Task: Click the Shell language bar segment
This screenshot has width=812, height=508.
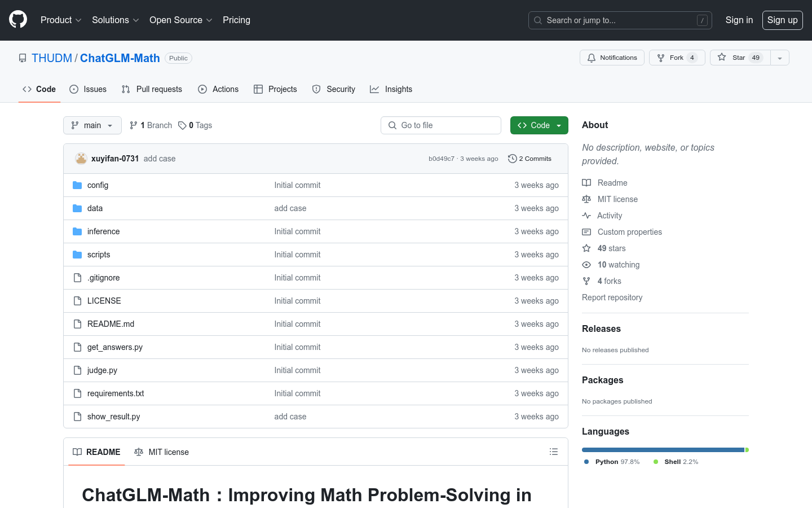Action: pos(747,450)
